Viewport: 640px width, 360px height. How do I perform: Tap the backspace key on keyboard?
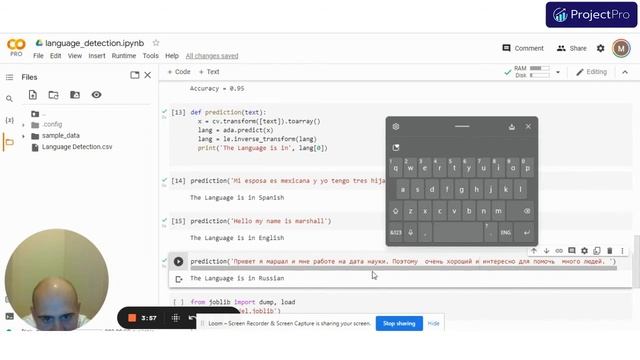click(527, 211)
